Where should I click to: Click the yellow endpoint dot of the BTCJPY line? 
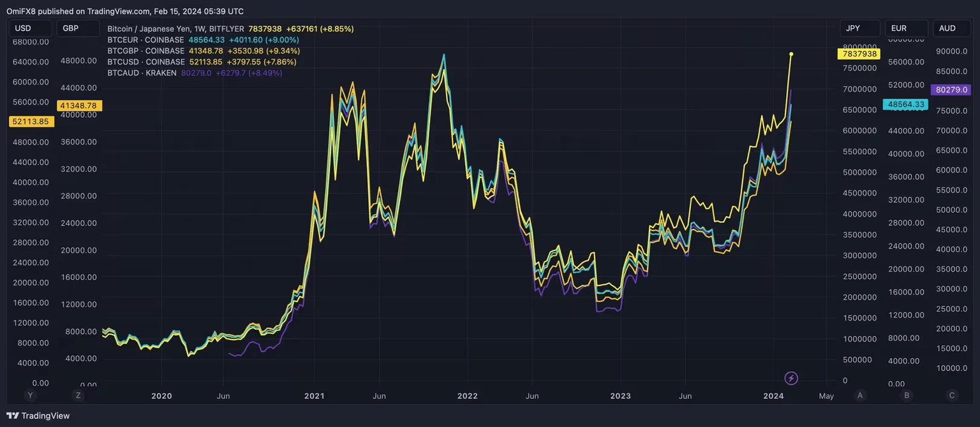point(791,54)
